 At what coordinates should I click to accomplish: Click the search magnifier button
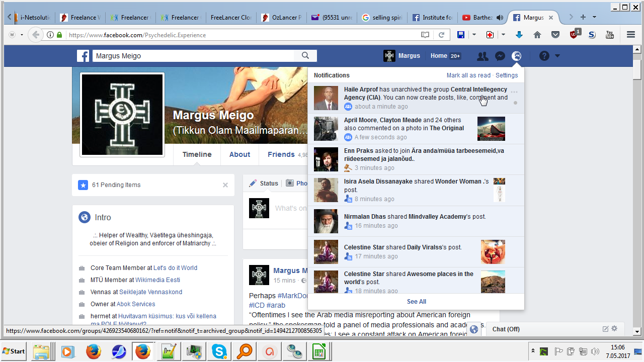point(305,56)
